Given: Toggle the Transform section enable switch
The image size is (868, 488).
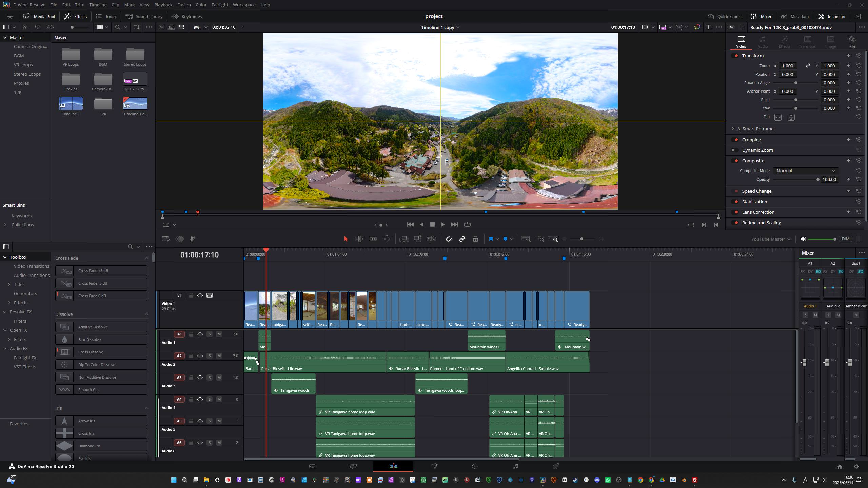Looking at the screenshot, I should point(735,56).
